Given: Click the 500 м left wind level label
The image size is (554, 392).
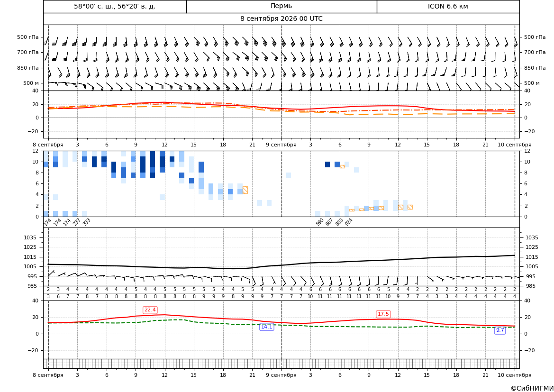Looking at the screenshot, I should pyautogui.click(x=31, y=83).
